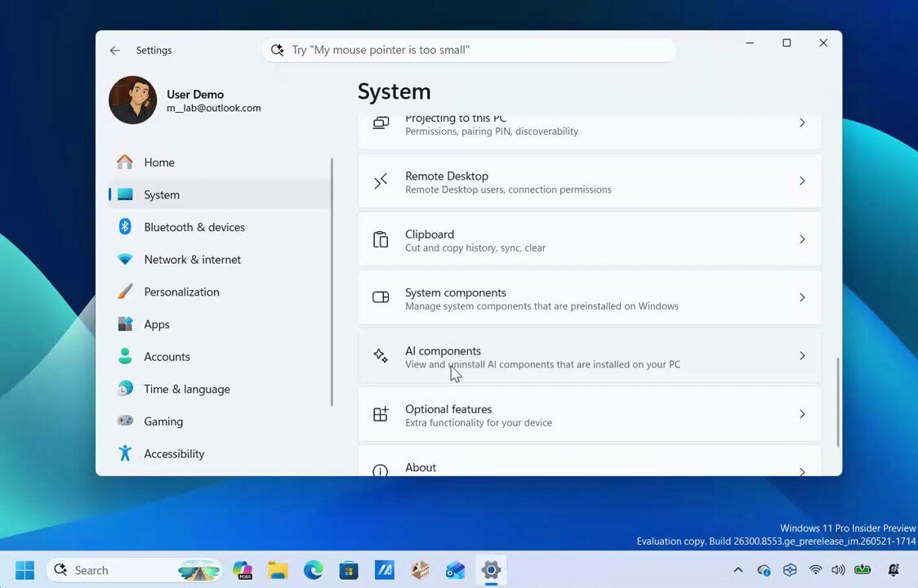The height and width of the screenshot is (588, 918).
Task: Open File Explorer from the taskbar
Action: pos(278,570)
